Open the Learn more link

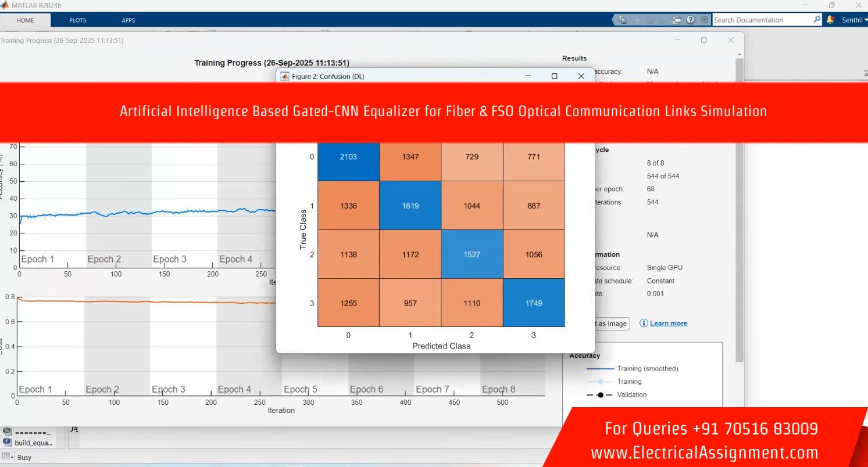point(668,324)
